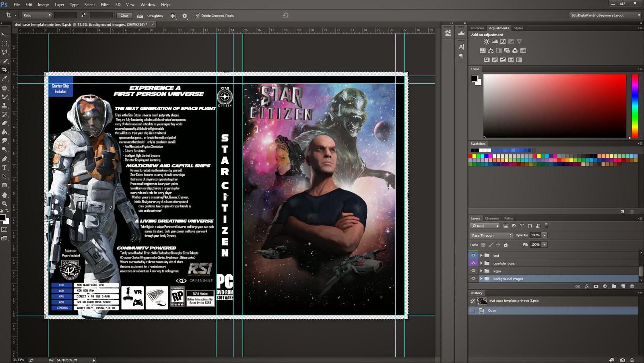The width and height of the screenshot is (644, 363).
Task: Create a new group in Layers panel
Action: [x=614, y=287]
